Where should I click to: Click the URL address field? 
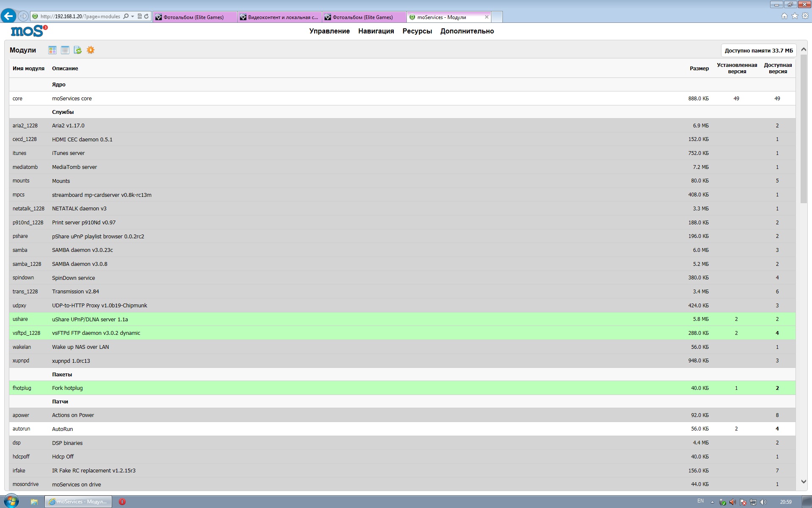(x=80, y=17)
